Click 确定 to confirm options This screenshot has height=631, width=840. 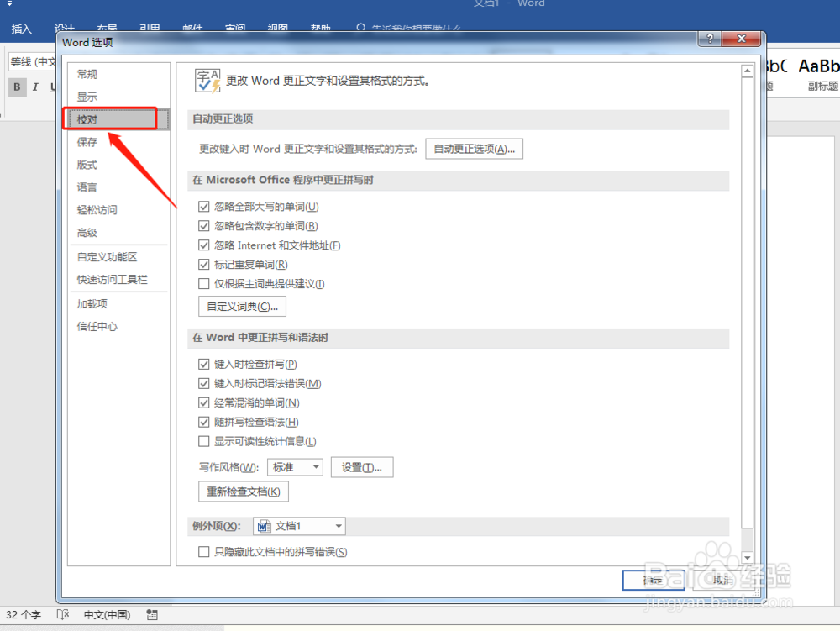654,580
